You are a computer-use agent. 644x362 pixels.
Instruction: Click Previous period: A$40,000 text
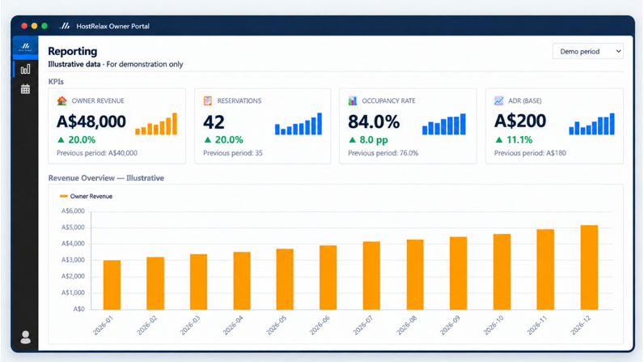point(97,153)
